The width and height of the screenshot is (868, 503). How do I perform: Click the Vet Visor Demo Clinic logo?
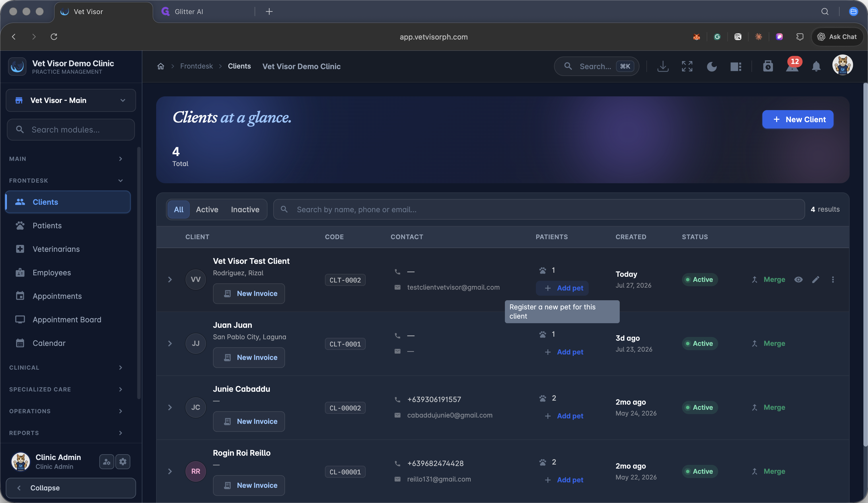17,67
